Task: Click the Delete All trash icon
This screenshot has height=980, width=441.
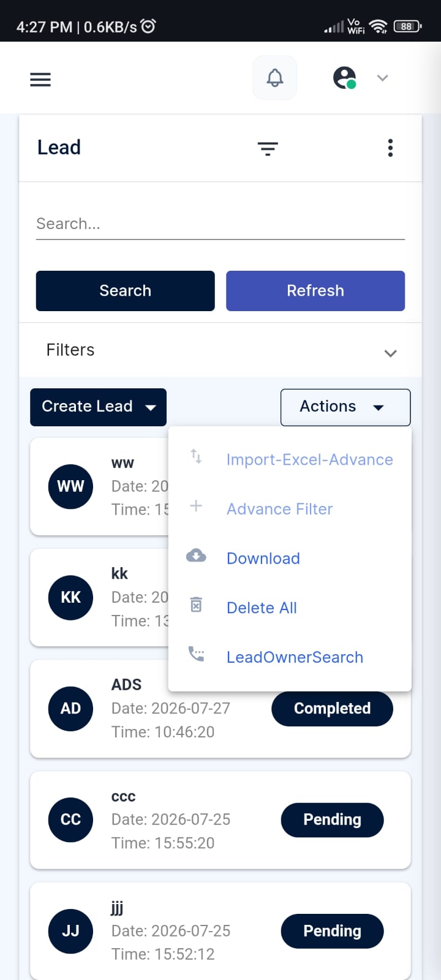Action: click(196, 605)
